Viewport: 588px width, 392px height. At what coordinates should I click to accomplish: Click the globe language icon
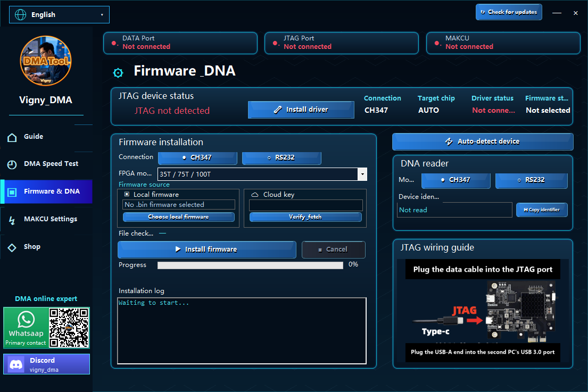20,14
